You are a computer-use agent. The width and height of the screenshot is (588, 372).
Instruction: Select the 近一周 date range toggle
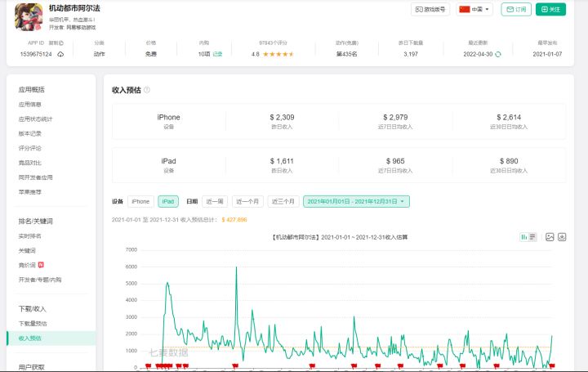pos(215,202)
